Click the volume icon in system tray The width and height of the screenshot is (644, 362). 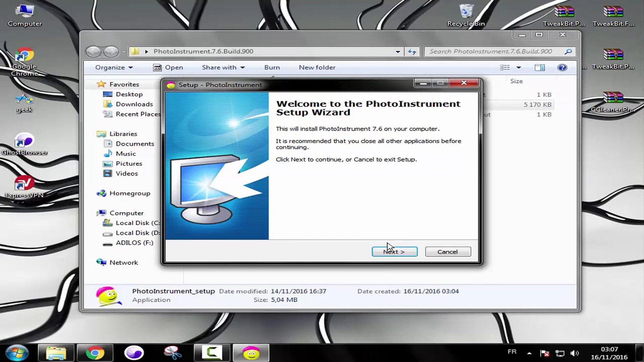pyautogui.click(x=575, y=353)
